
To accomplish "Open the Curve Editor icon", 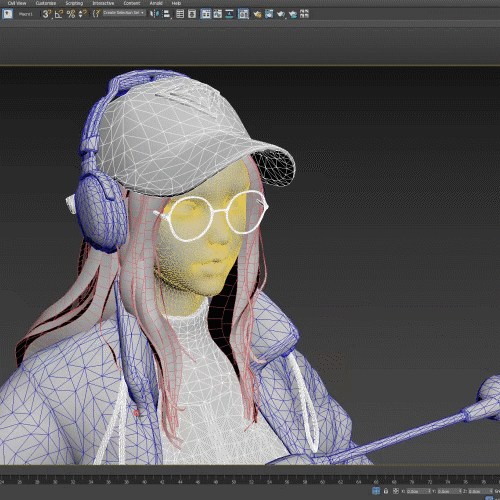I will [x=218, y=14].
